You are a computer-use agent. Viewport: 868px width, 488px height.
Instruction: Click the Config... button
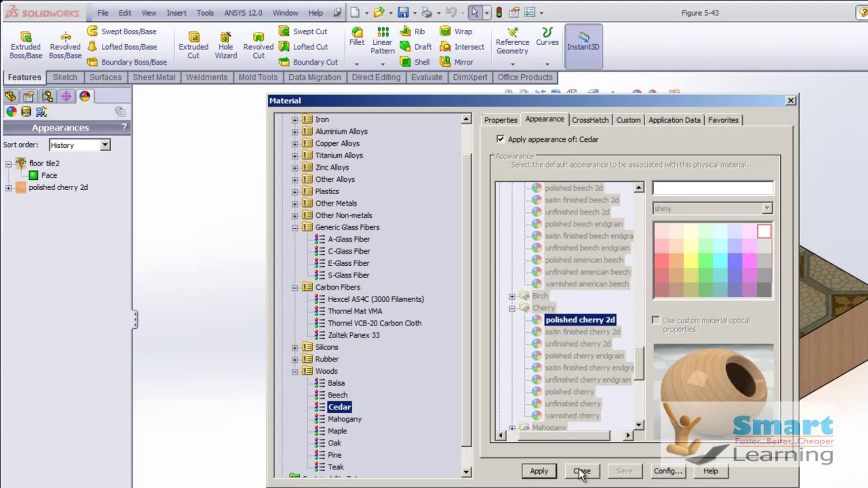click(x=667, y=471)
